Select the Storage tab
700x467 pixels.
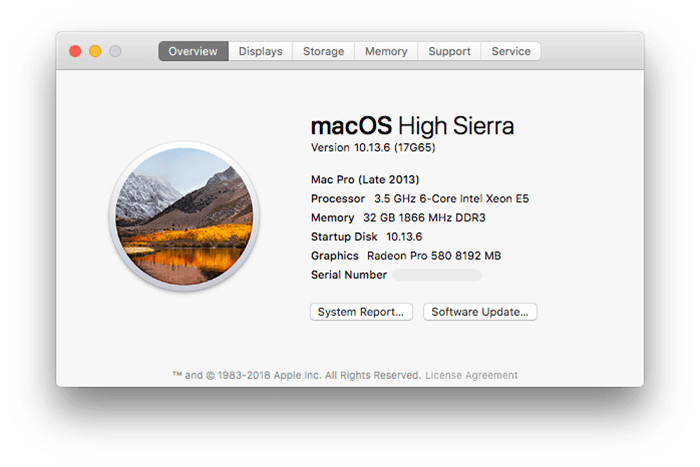click(323, 51)
